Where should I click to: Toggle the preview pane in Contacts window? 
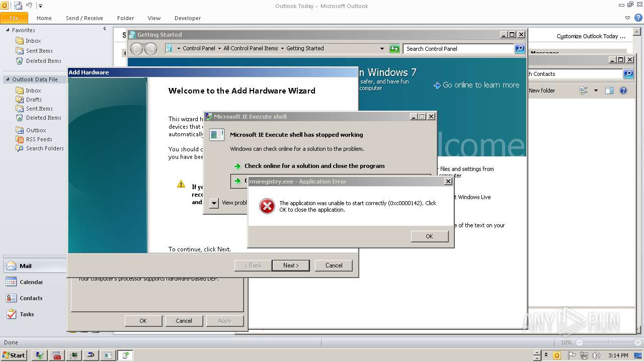(x=609, y=90)
